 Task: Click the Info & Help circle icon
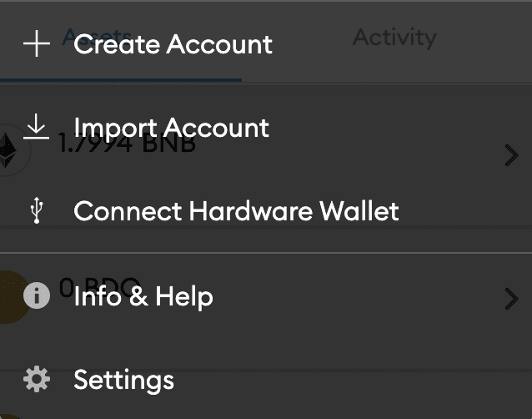coord(36,296)
